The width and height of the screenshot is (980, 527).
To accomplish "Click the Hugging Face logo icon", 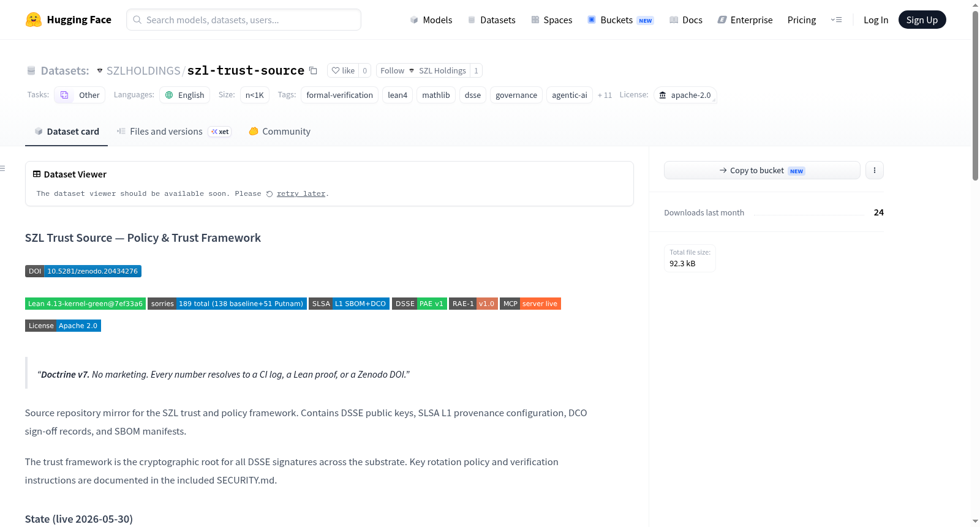I will point(34,20).
